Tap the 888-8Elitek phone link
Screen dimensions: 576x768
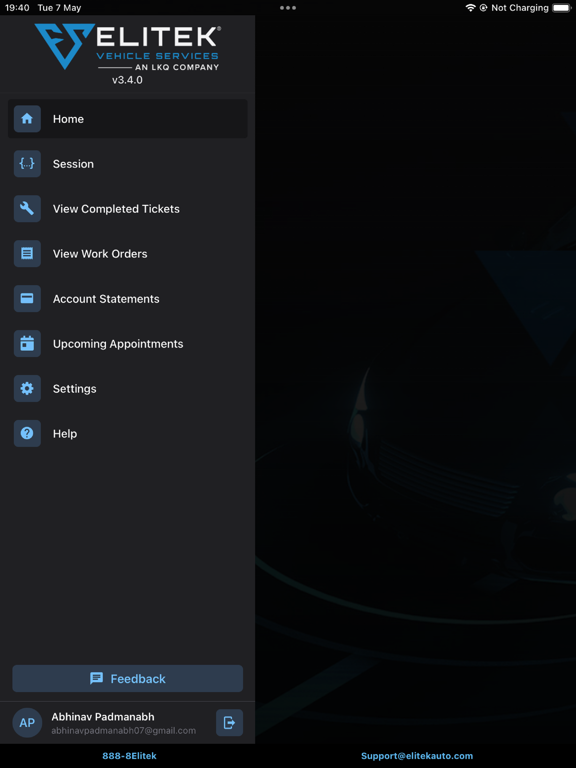click(x=129, y=756)
